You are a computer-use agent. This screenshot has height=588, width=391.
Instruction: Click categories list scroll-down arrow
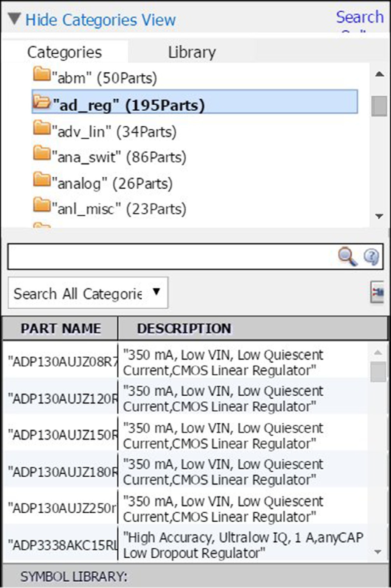pyautogui.click(x=379, y=216)
